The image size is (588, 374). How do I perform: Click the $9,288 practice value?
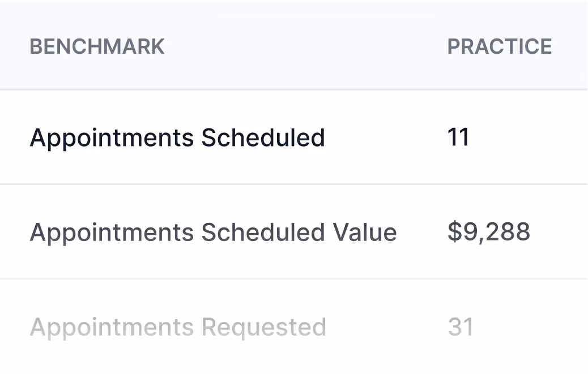[489, 232]
